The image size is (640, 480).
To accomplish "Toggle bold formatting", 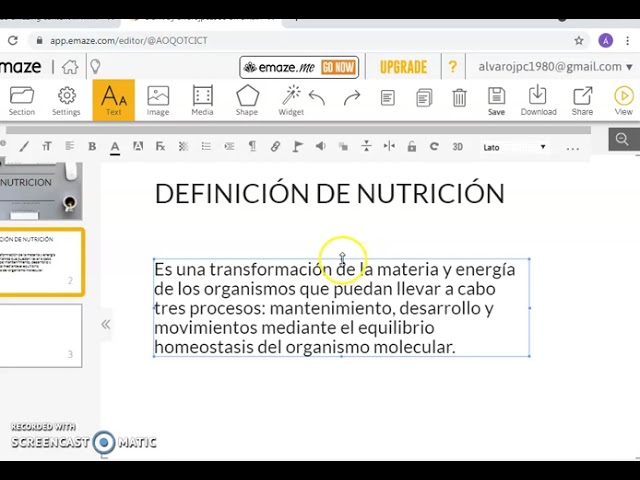I will pos(92,146).
